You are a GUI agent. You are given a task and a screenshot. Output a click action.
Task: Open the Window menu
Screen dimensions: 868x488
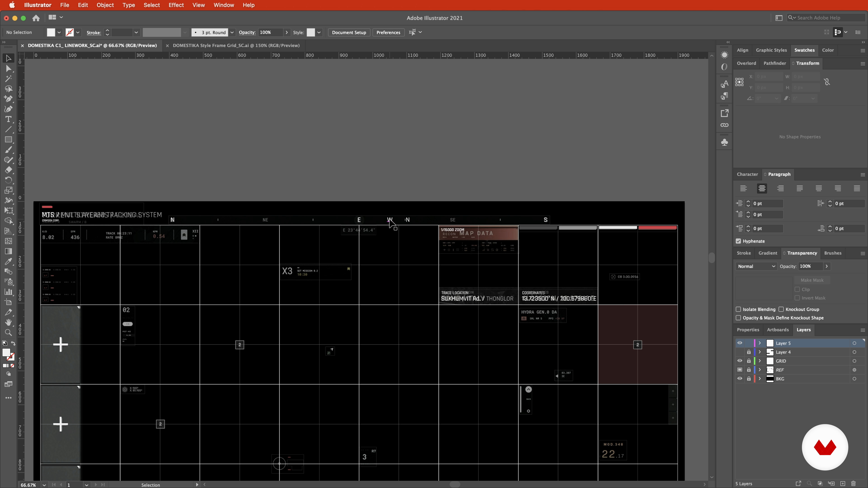[224, 5]
